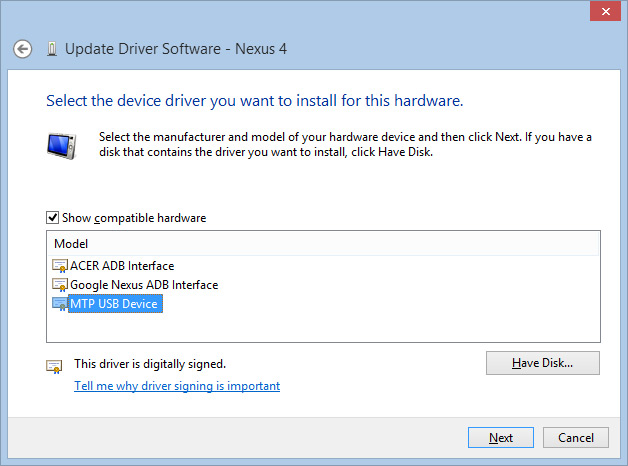This screenshot has width=628, height=466.
Task: Click the Model column header
Action: 323,243
